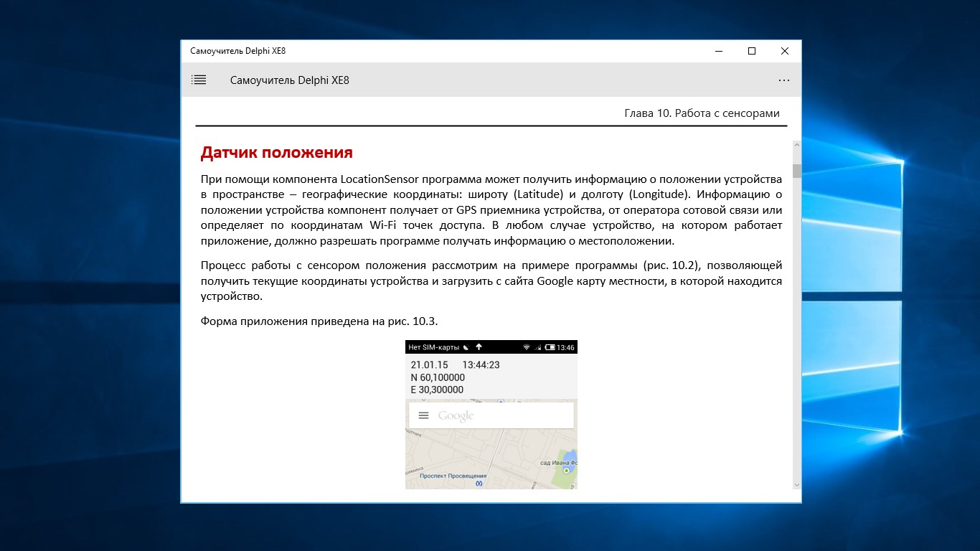Screen dimensions: 980x551
Task: Click the toolbar title Самоучитель Delphi XE8
Action: (290, 80)
